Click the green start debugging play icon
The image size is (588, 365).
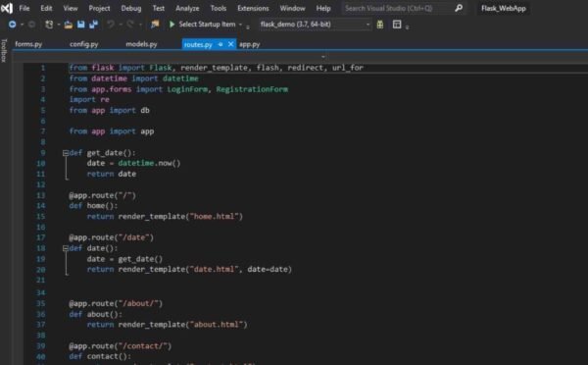[x=171, y=25]
